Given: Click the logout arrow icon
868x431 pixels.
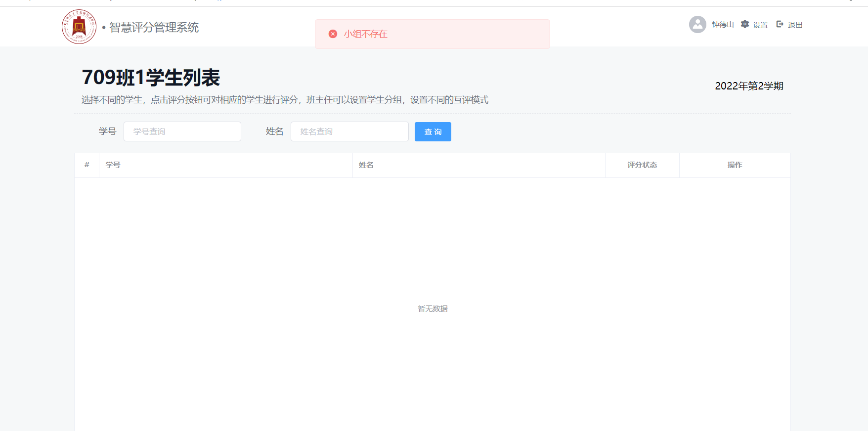Looking at the screenshot, I should click(780, 24).
